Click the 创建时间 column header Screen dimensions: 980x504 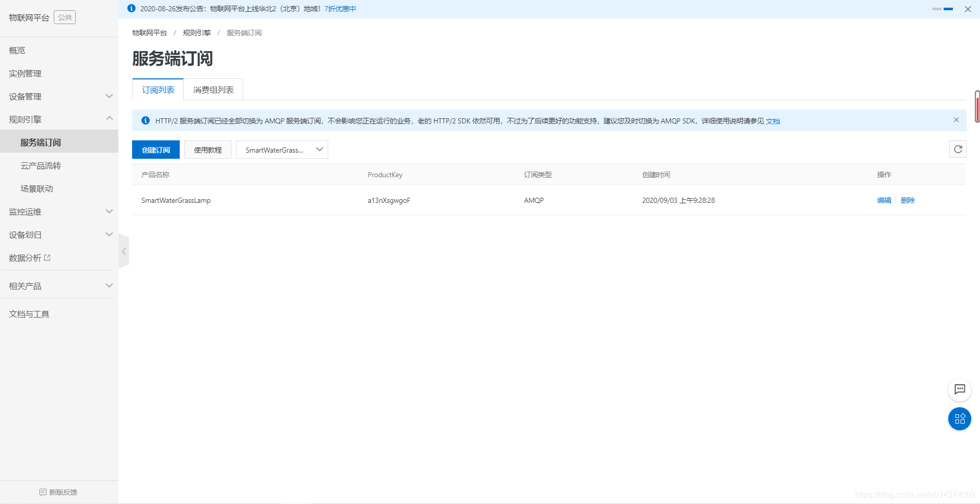click(656, 175)
